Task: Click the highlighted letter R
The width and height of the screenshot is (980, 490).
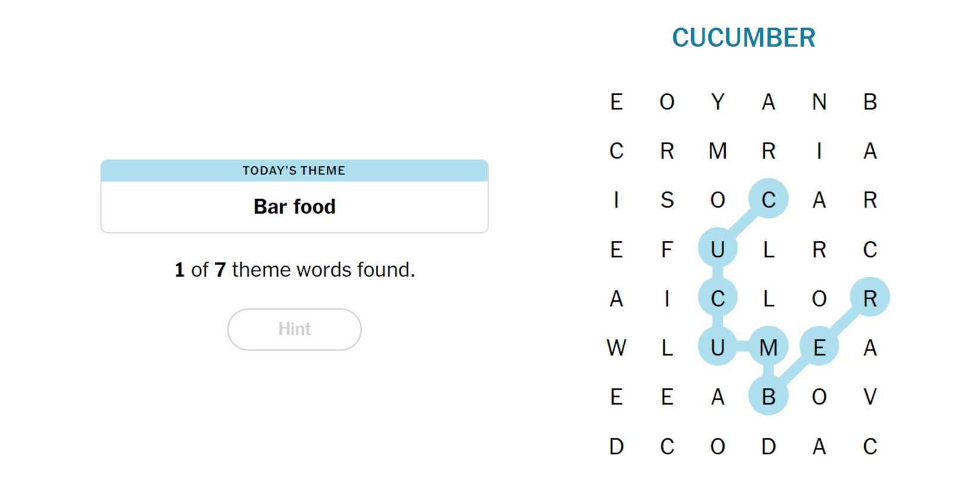Action: click(870, 298)
